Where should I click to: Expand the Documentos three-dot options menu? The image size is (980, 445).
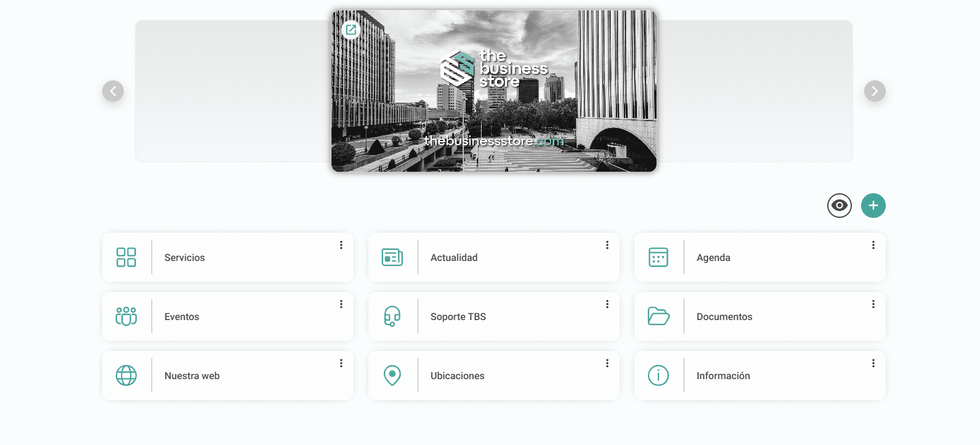[873, 304]
